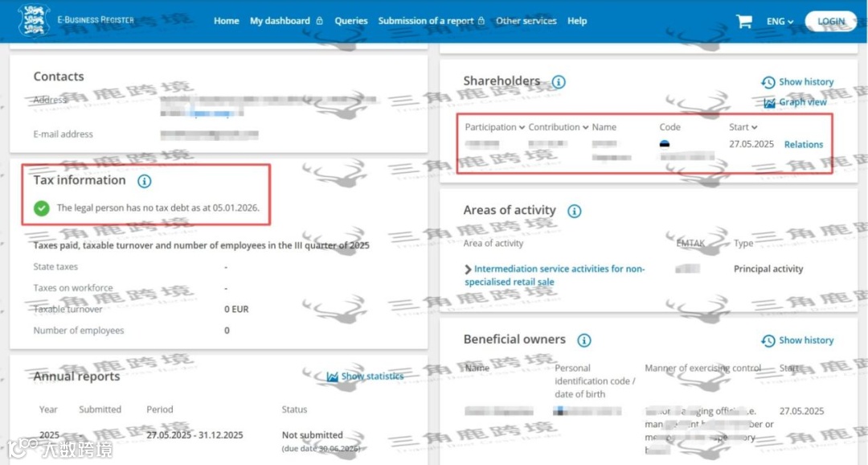
Task: Open the Beneficial owners info icon
Action: click(x=584, y=340)
